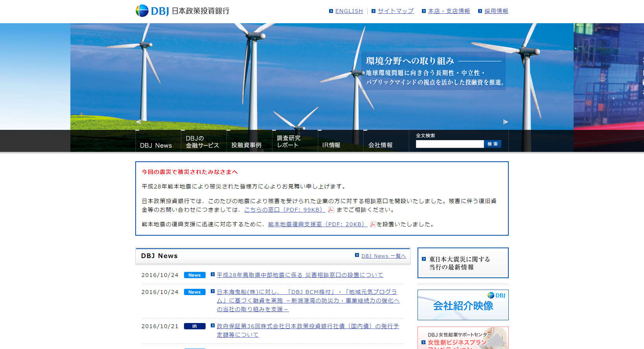Open サイトマップ link in header

396,11
